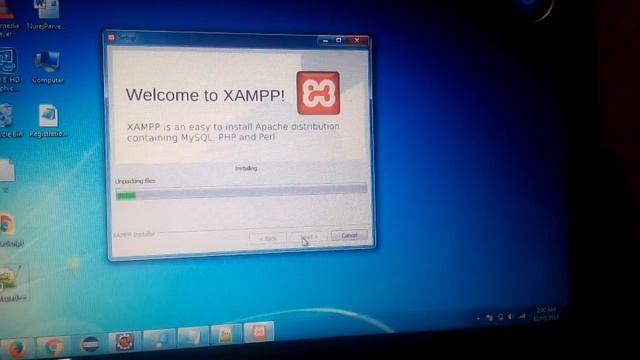Click the yellow app taskbar icon
This screenshot has width=640, height=360.
(226, 335)
